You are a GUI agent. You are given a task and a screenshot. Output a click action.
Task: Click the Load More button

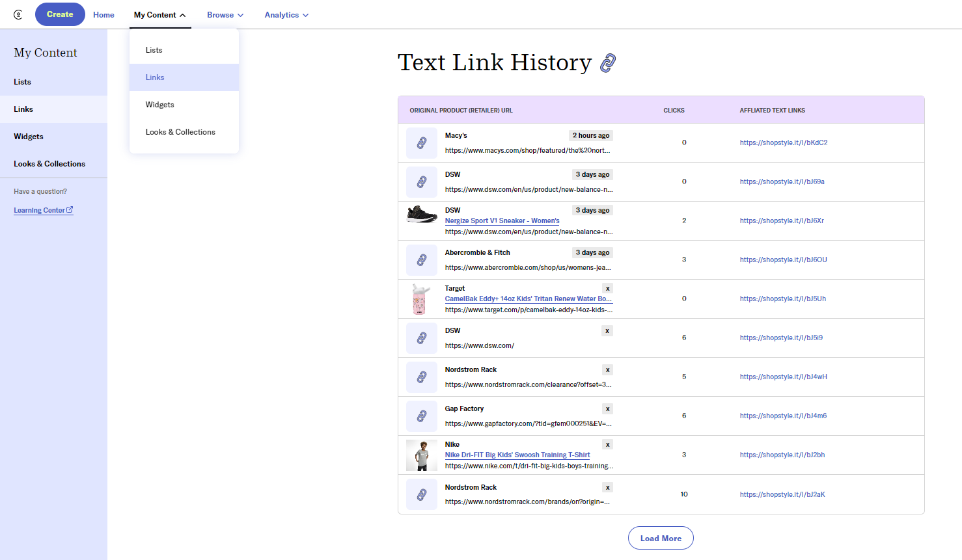click(x=661, y=539)
